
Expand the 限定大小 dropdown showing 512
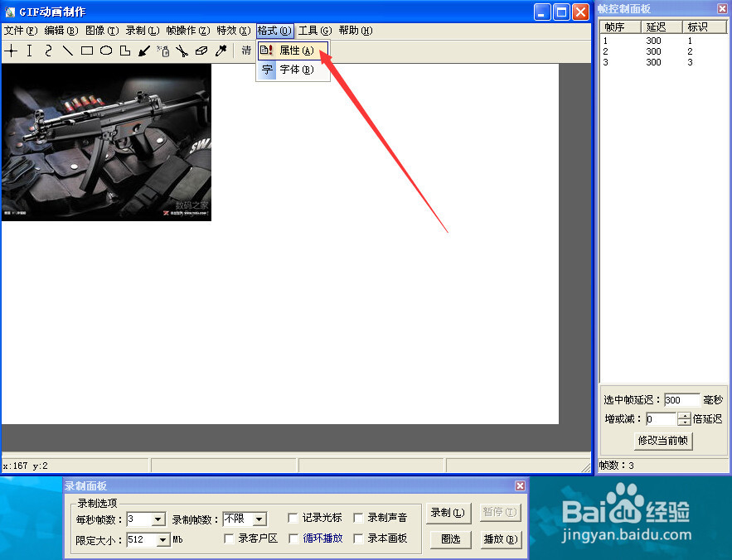(x=162, y=540)
